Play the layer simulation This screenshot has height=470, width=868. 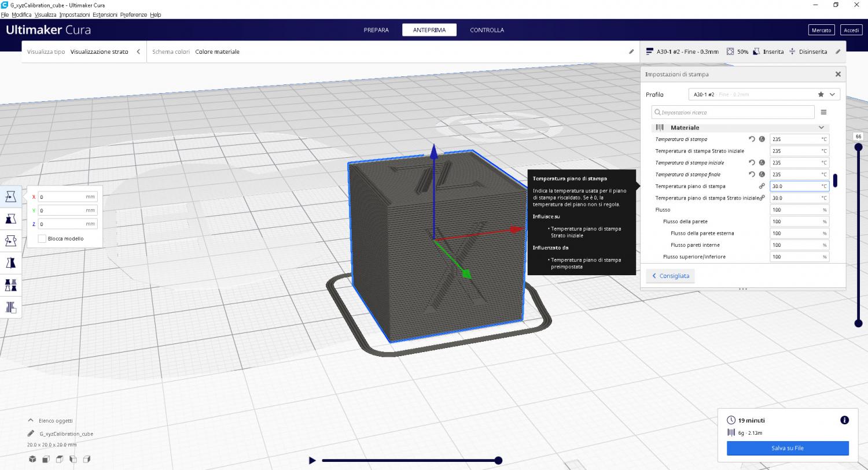pos(312,461)
